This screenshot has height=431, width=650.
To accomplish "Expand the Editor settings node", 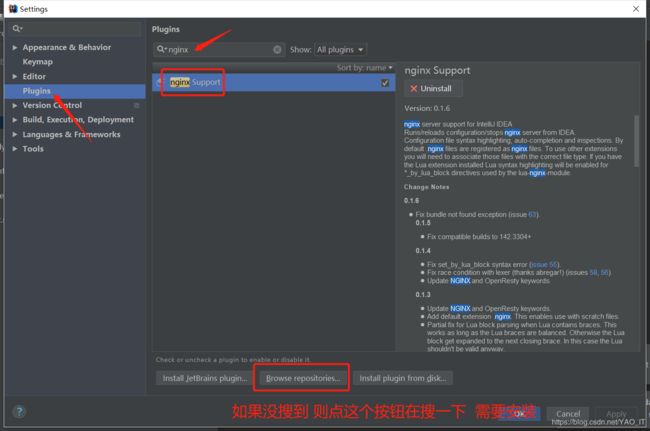I will tap(15, 77).
